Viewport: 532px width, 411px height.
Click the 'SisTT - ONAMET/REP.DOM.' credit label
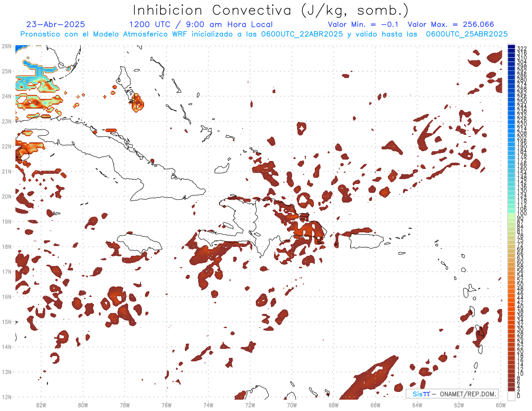tap(452, 394)
